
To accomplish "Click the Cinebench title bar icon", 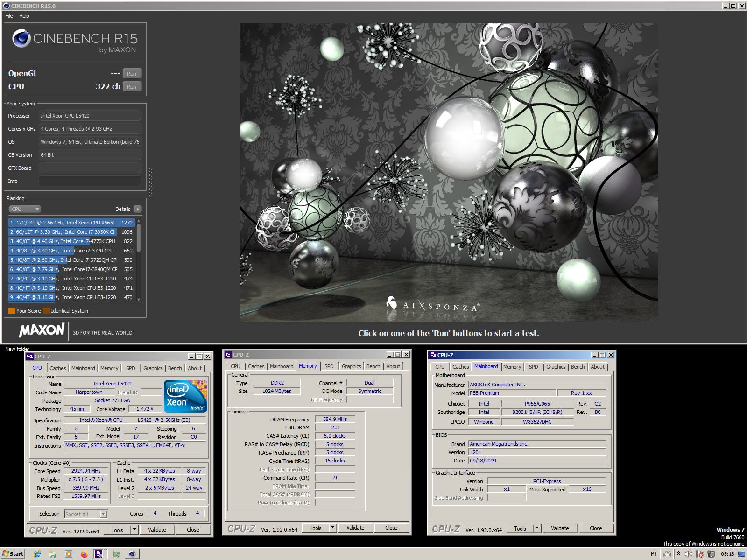I will pyautogui.click(x=6, y=6).
